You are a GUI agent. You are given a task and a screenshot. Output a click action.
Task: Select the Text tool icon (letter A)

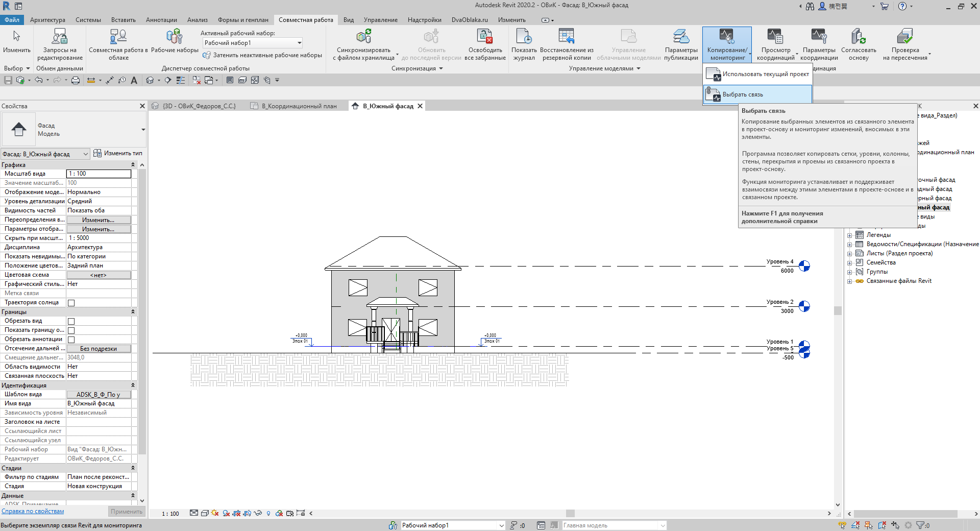click(x=134, y=80)
